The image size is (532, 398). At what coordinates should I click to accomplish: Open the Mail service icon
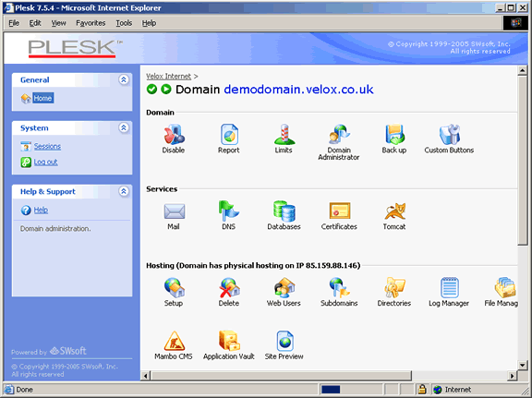[174, 211]
